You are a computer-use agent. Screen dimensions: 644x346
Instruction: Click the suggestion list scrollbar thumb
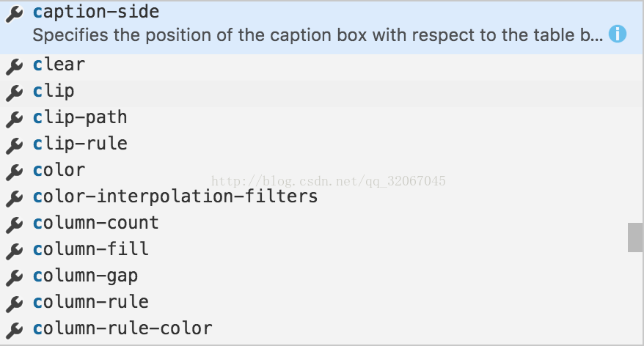point(635,238)
